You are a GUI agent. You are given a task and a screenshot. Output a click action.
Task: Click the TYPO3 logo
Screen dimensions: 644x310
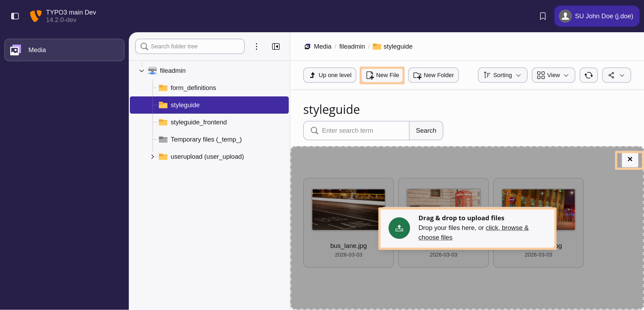(x=36, y=16)
